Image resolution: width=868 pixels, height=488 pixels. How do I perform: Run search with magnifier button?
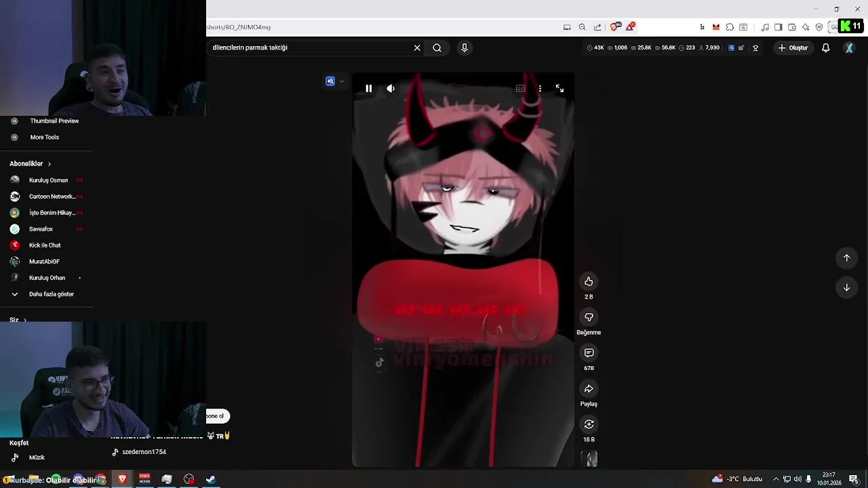point(437,47)
